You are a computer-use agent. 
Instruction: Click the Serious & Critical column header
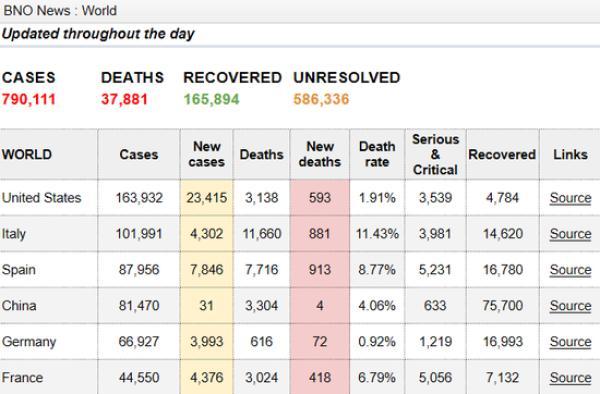pyautogui.click(x=435, y=155)
